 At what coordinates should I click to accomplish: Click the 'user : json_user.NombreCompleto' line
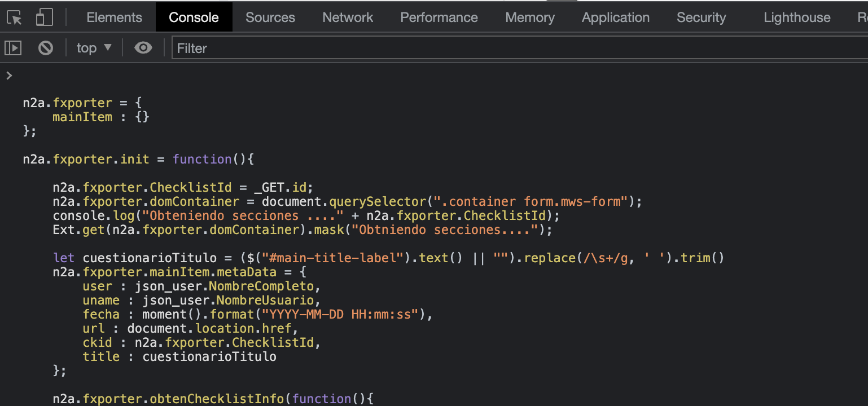(x=201, y=286)
